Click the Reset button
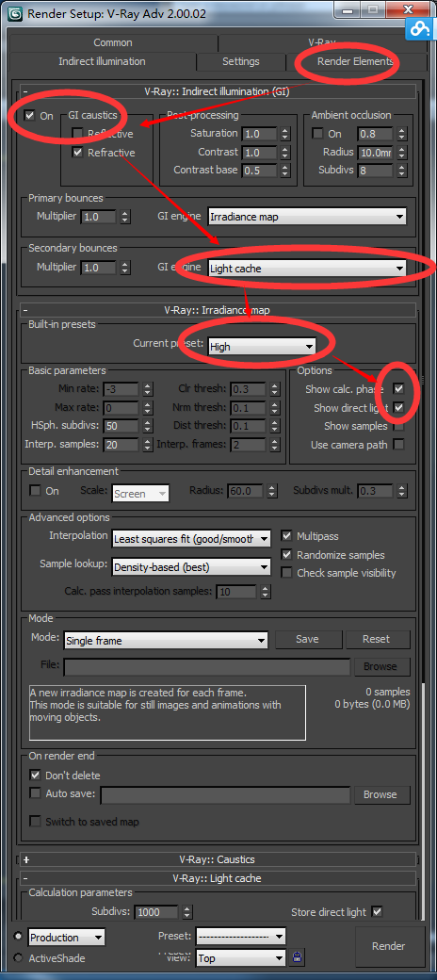 [377, 640]
